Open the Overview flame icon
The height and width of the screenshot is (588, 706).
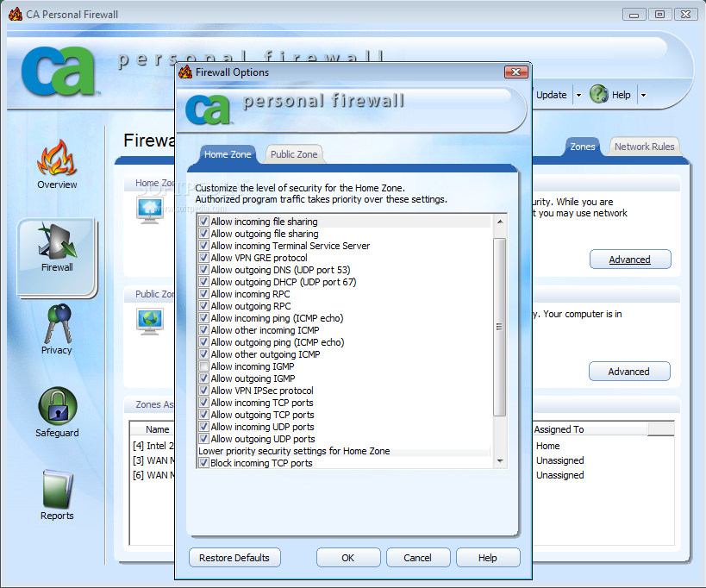pyautogui.click(x=57, y=157)
